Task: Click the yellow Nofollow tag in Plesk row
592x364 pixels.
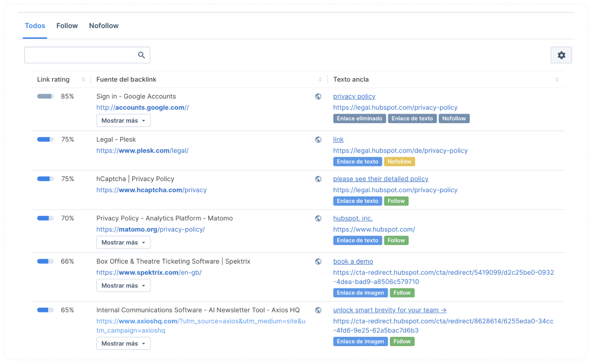Action: point(399,162)
